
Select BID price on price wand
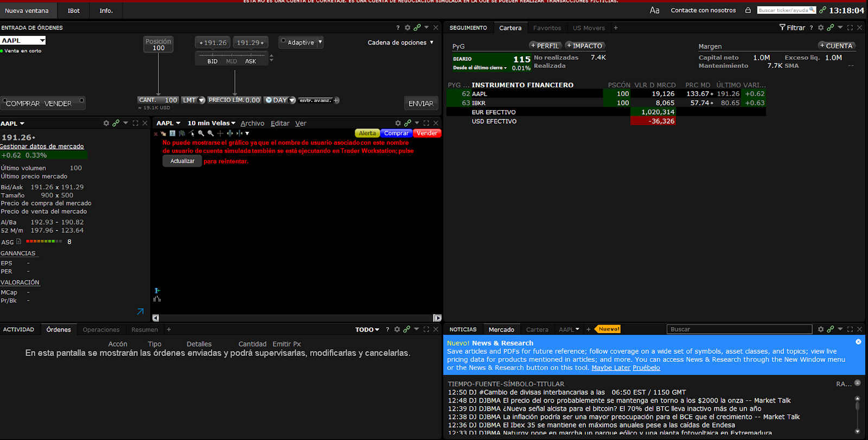pos(212,61)
